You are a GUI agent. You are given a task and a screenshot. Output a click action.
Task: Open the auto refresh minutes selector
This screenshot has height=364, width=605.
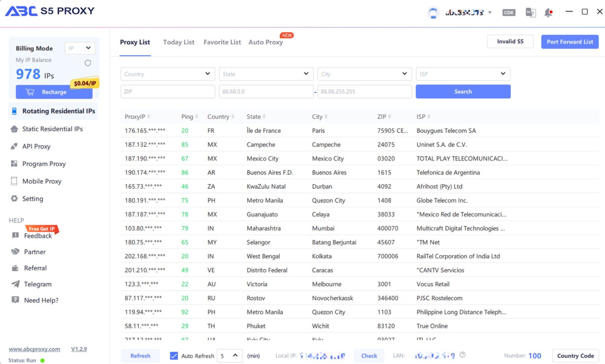click(230, 356)
